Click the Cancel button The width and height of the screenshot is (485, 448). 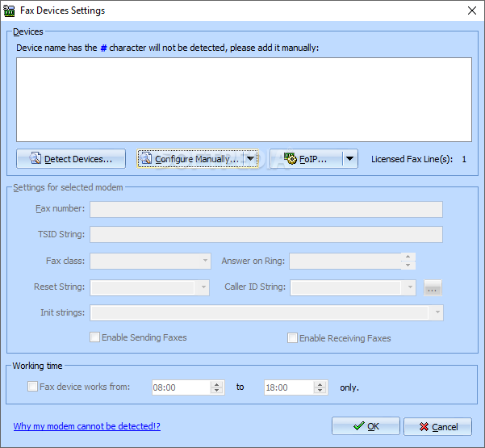(x=437, y=427)
